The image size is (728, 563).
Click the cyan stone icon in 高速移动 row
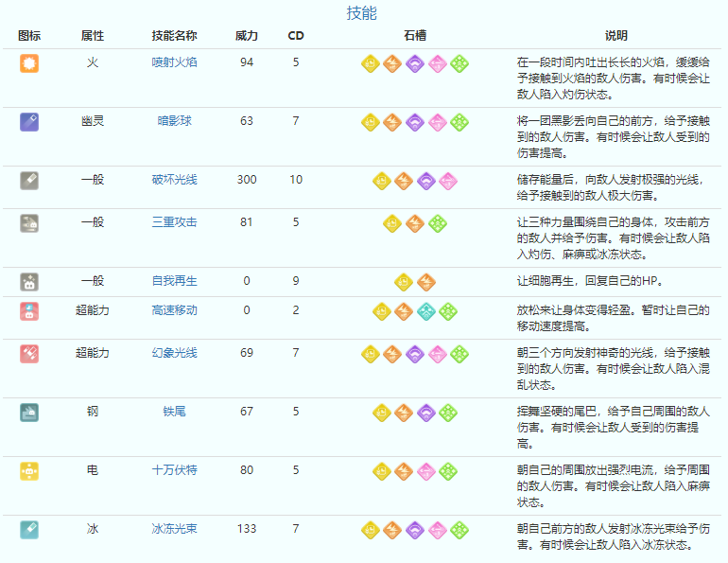click(x=426, y=310)
